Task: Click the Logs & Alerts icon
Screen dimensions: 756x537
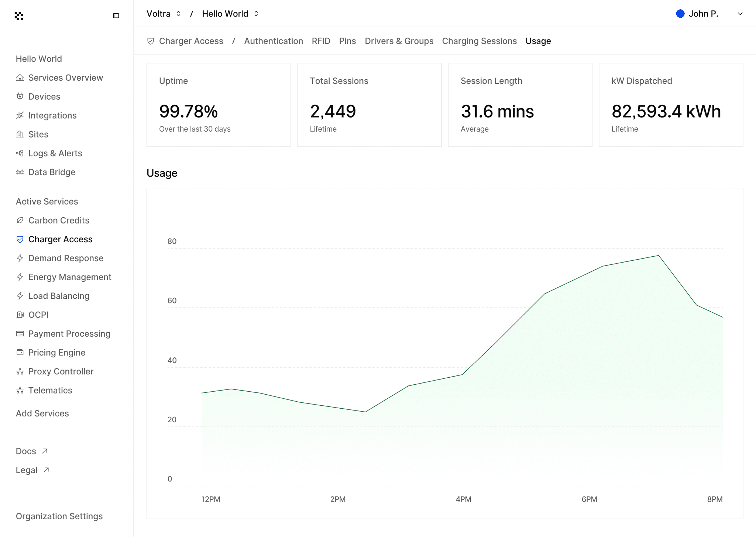Action: click(x=20, y=153)
